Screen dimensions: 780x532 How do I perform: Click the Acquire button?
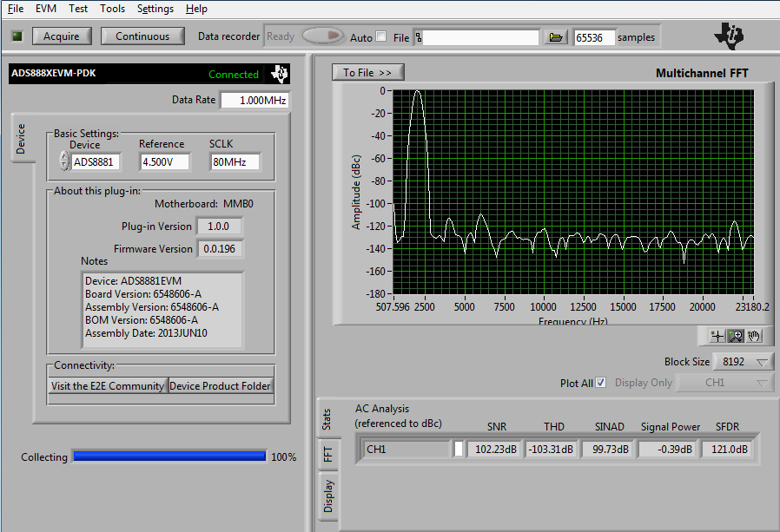pyautogui.click(x=62, y=36)
